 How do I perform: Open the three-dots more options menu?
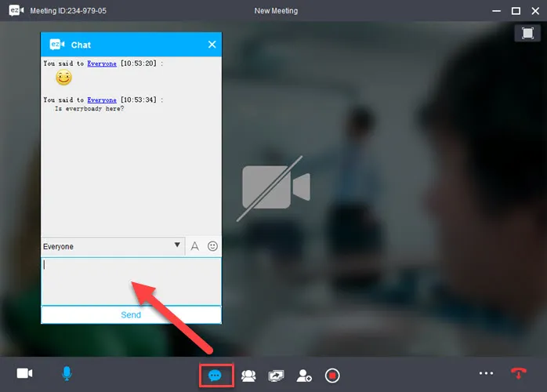[x=486, y=373]
